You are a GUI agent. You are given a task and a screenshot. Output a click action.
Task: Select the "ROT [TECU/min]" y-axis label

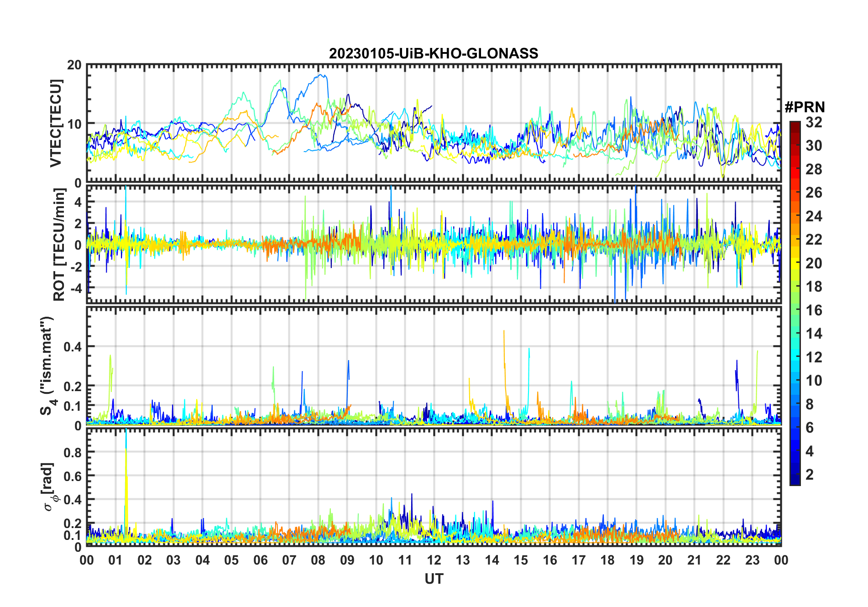tap(59, 245)
